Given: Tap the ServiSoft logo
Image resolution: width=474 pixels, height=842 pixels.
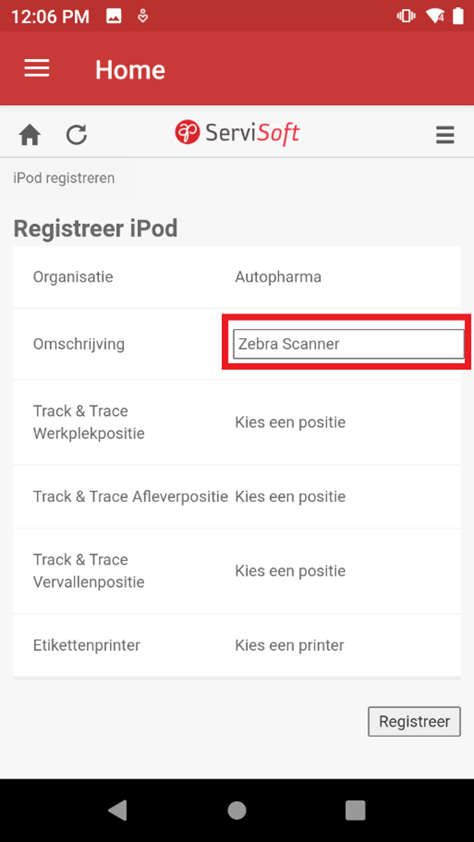Looking at the screenshot, I should tap(237, 133).
